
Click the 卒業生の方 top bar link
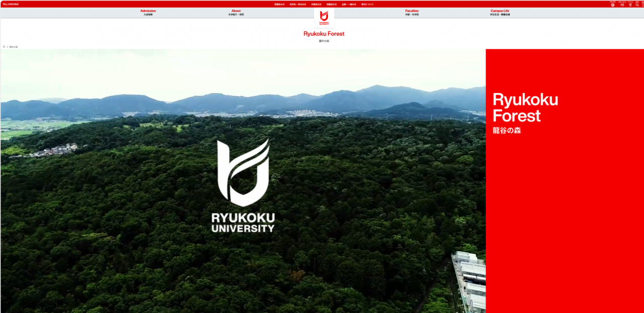pos(316,4)
